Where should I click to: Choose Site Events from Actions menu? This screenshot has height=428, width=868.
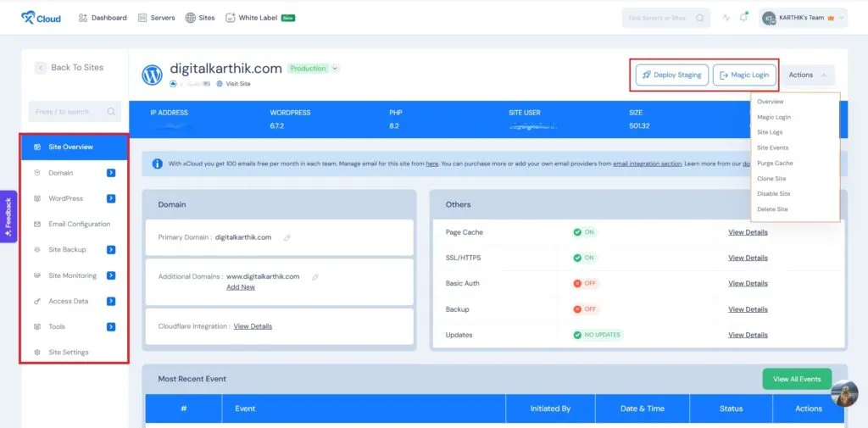coord(773,147)
